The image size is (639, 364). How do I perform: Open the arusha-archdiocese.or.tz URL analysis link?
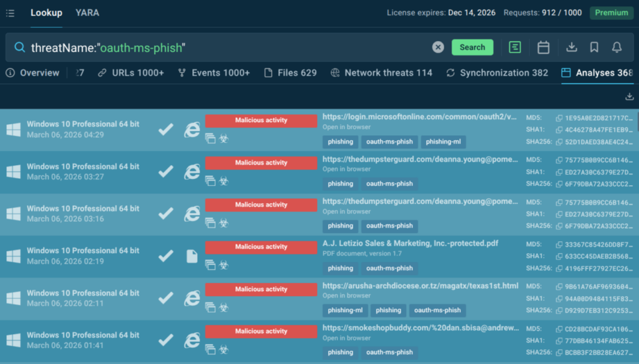(x=420, y=286)
